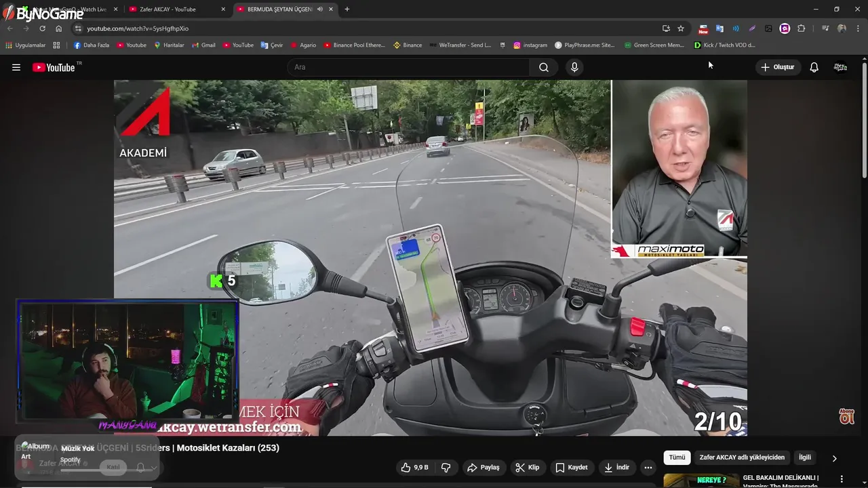Open the PlayPhrase.me bookmark
This screenshot has height=488, width=868.
click(x=585, y=45)
